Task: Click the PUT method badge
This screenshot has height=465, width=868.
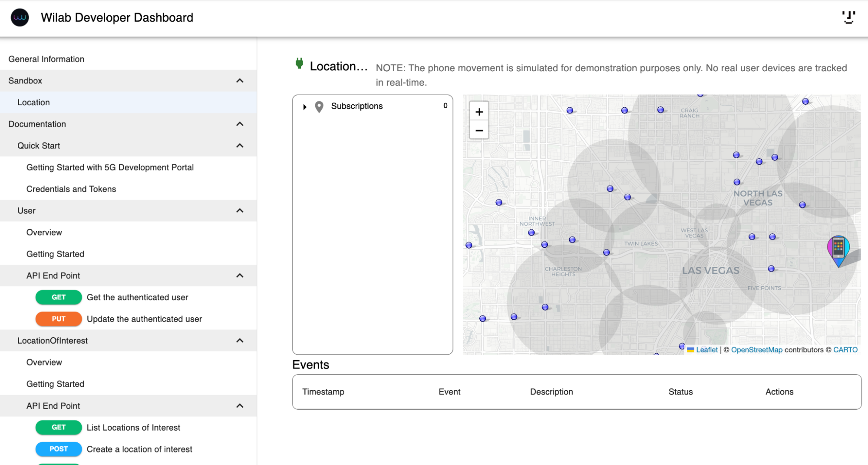Action: coord(59,319)
